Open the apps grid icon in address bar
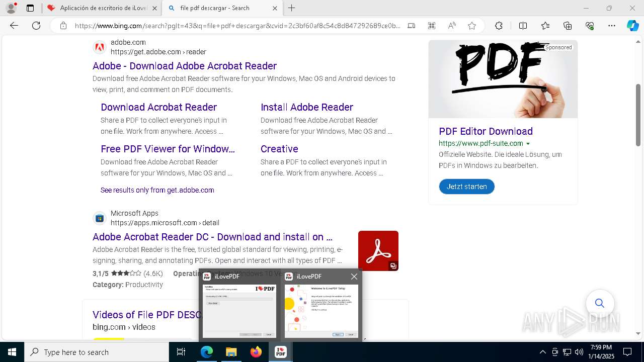 (x=431, y=26)
